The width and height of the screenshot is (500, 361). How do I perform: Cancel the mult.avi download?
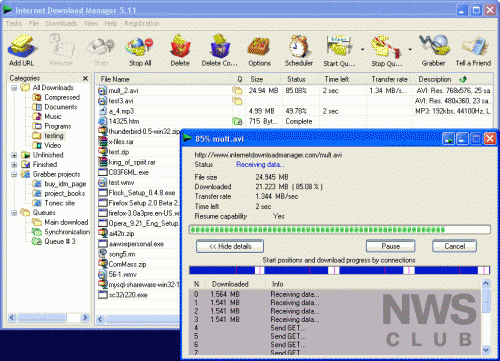455,246
